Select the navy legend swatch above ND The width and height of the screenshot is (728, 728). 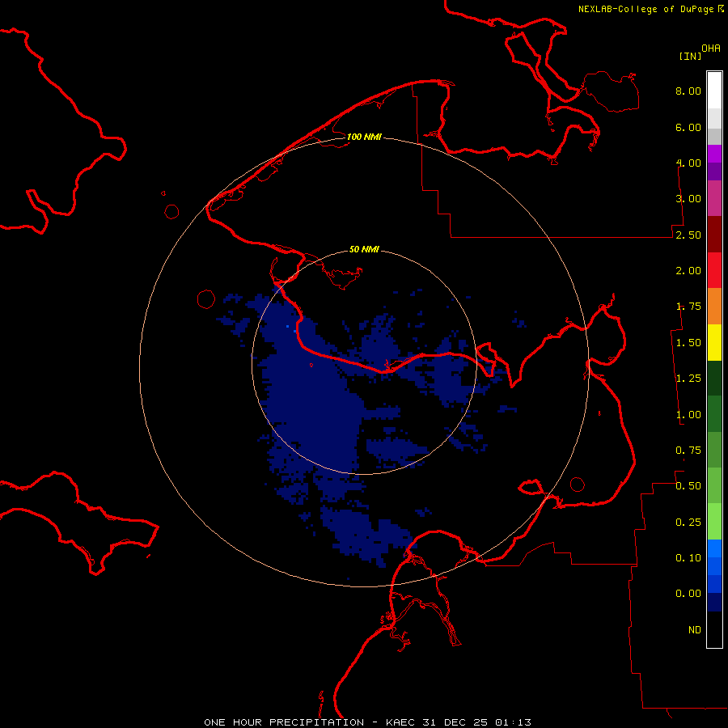point(714,603)
